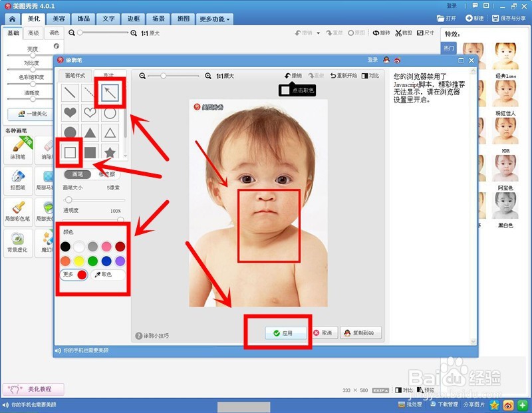The image size is (532, 413).
Task: Click 打开 open file button
Action: 446,19
